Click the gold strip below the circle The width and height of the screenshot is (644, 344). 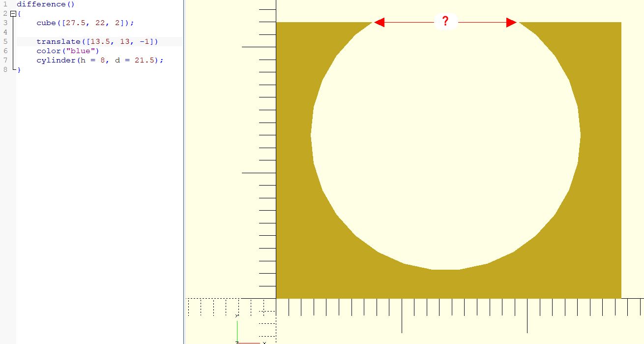click(x=445, y=284)
